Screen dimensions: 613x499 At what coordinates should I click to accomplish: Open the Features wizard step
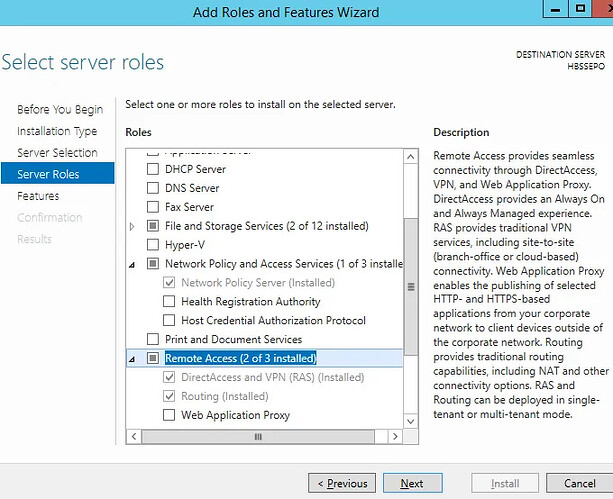pos(38,196)
